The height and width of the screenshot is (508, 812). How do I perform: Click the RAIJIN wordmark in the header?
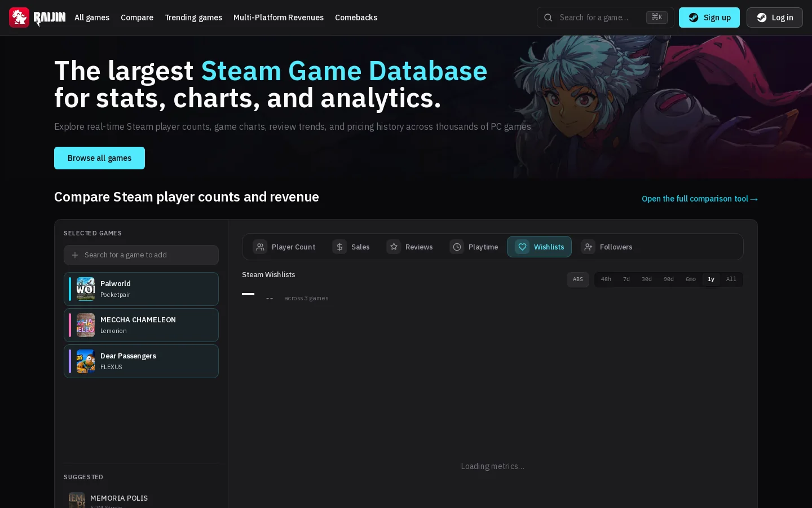point(50,18)
